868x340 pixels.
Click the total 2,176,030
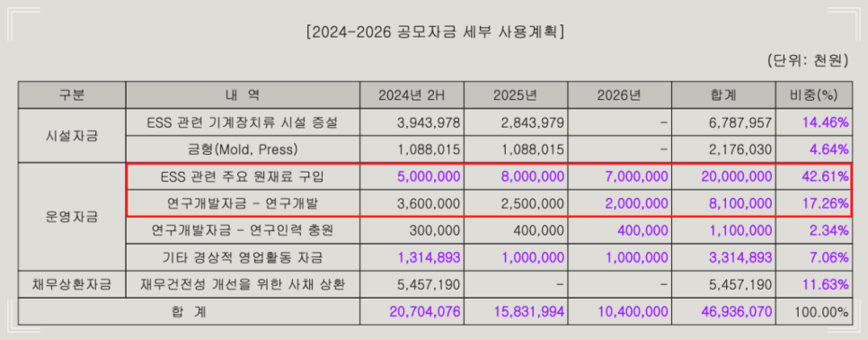click(740, 149)
